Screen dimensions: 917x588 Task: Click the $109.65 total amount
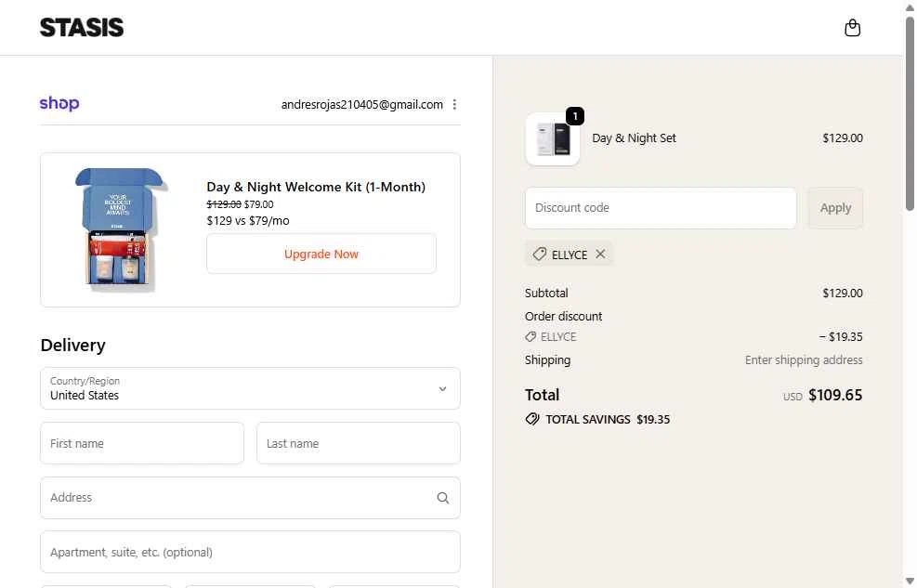point(835,395)
